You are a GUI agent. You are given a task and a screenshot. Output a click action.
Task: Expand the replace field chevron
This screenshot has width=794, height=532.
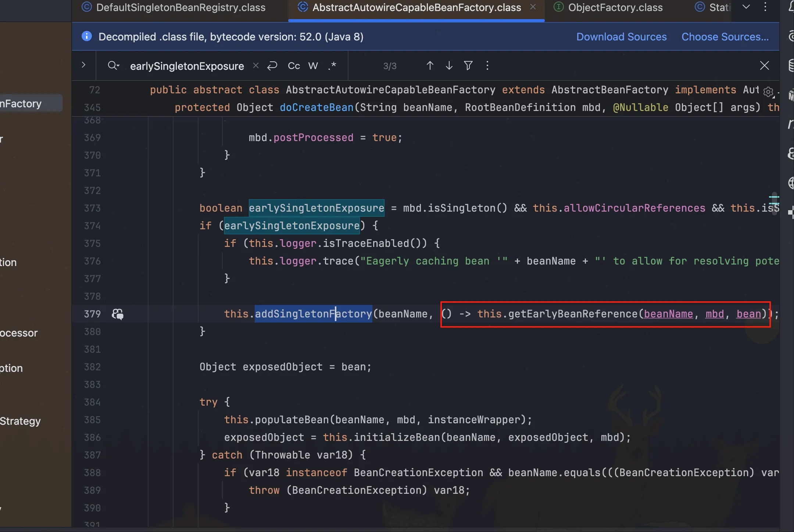[x=83, y=65]
